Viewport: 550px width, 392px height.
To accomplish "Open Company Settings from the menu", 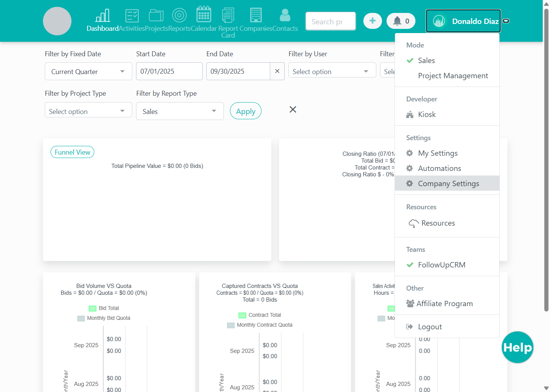I will [447, 183].
